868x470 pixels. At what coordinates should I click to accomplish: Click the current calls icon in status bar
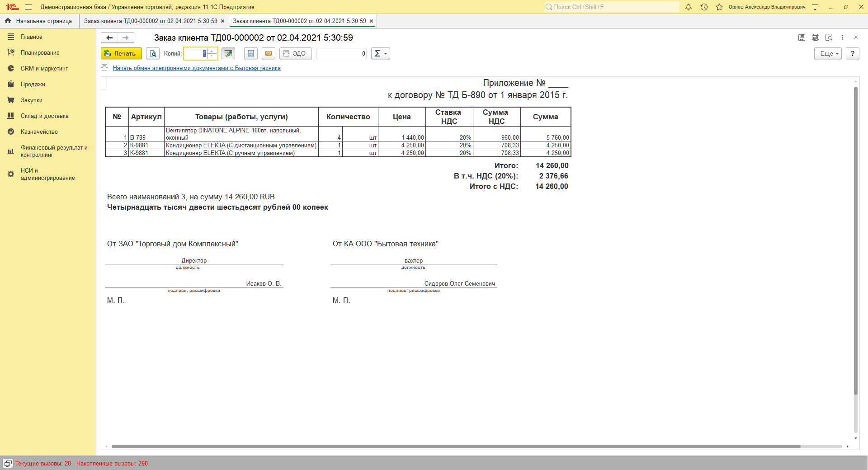coord(8,463)
